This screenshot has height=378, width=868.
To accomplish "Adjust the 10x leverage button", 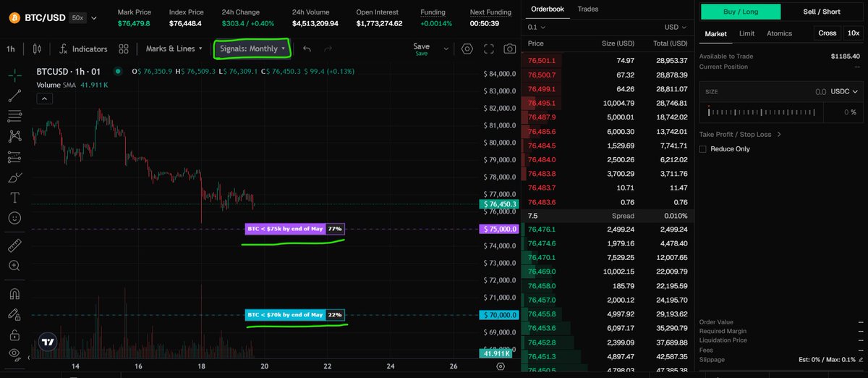I will (853, 33).
